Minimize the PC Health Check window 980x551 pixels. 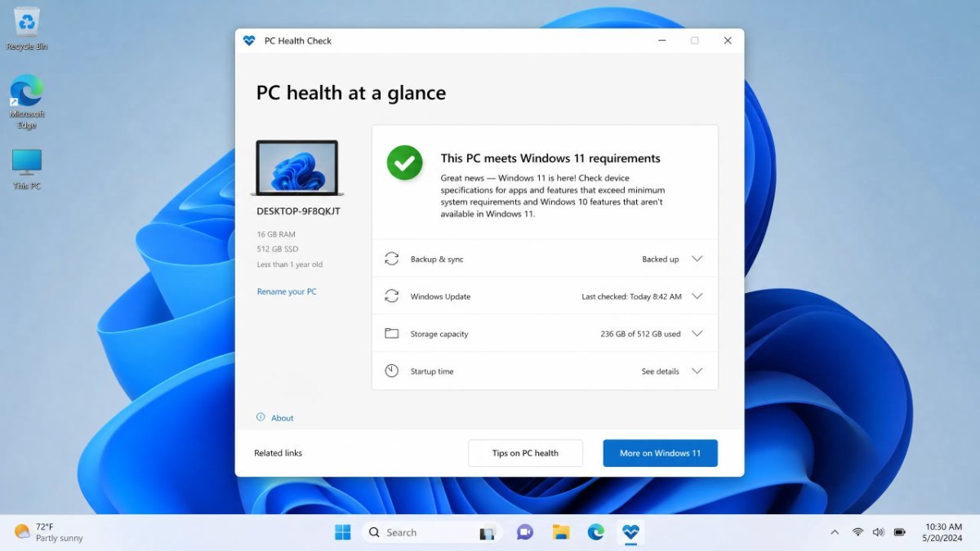click(661, 41)
